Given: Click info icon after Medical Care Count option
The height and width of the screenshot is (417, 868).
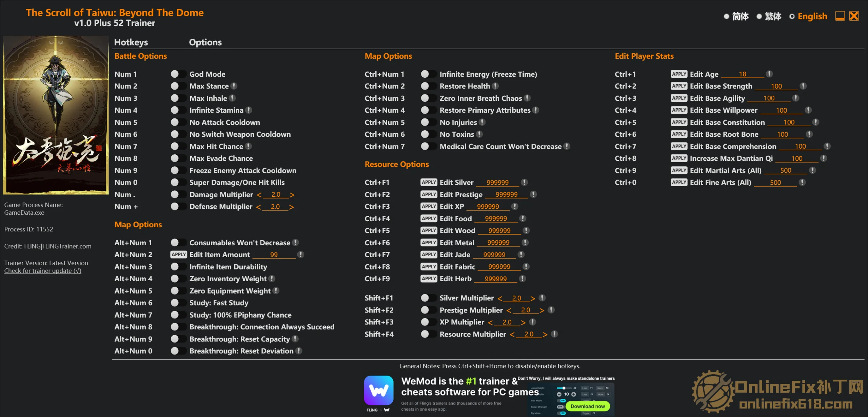Looking at the screenshot, I should pos(567,146).
